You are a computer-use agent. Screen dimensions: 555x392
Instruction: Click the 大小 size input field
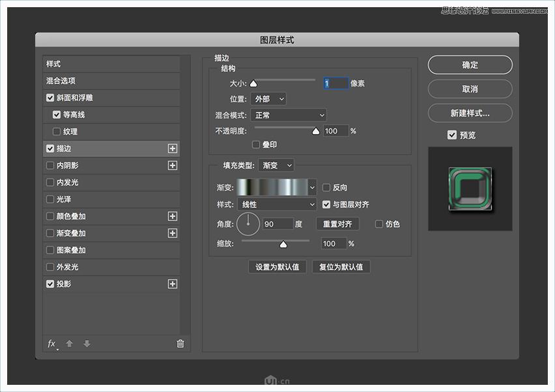click(x=335, y=83)
